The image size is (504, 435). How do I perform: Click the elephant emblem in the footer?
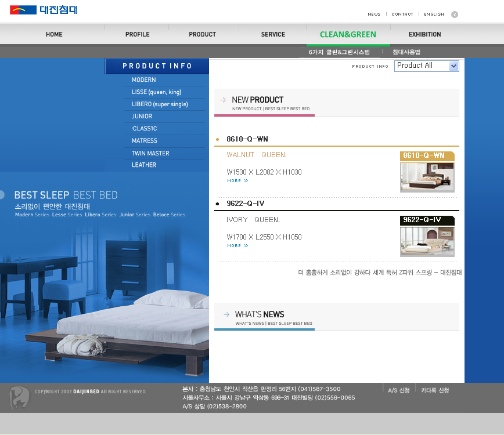click(x=19, y=397)
